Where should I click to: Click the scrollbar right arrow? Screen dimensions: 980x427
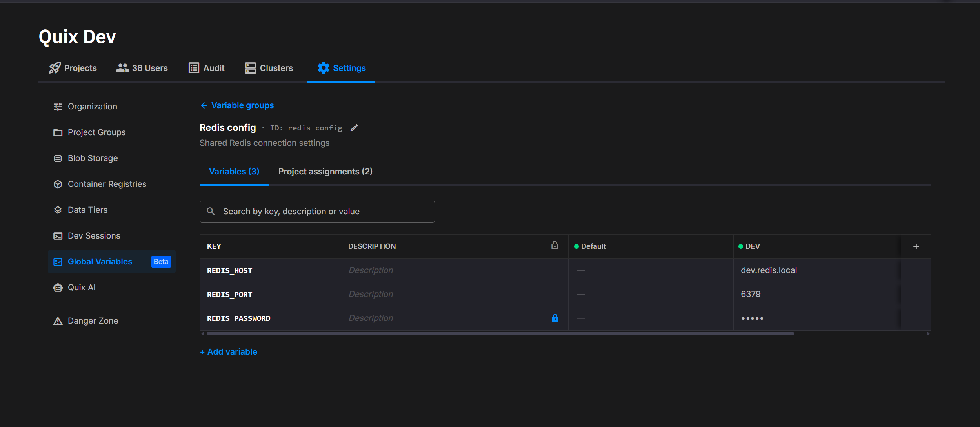(x=928, y=334)
